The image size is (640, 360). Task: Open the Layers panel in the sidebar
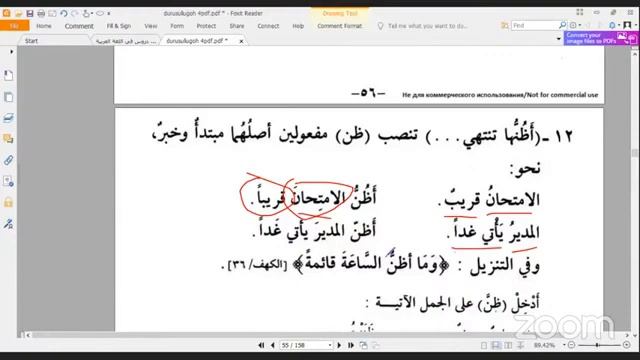point(9,118)
